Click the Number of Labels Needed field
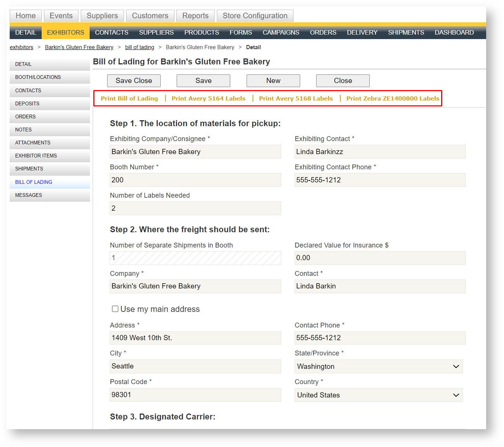 195,208
